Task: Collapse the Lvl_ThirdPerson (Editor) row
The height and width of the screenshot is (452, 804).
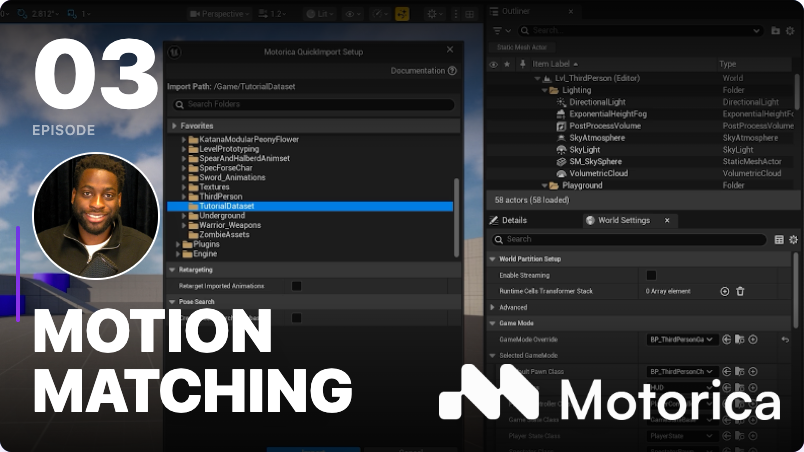Action: (x=537, y=78)
